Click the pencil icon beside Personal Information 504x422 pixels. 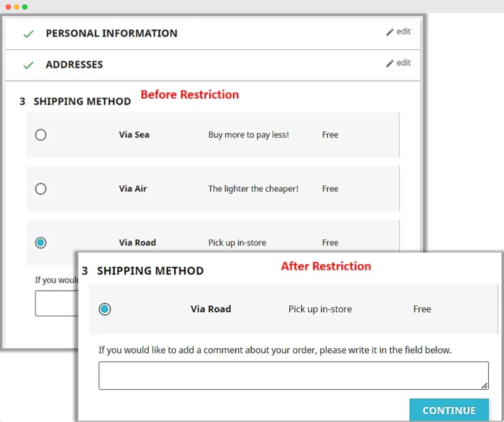pyautogui.click(x=390, y=32)
